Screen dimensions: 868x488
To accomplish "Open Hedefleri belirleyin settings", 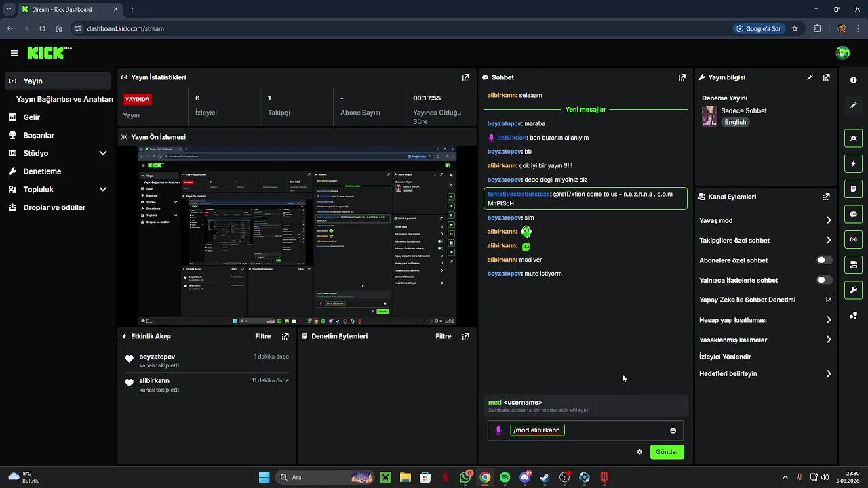I will pyautogui.click(x=766, y=373).
